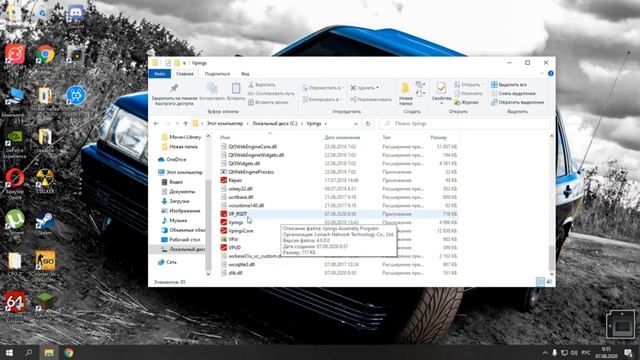Click the taskbar search magnifier

[29, 353]
